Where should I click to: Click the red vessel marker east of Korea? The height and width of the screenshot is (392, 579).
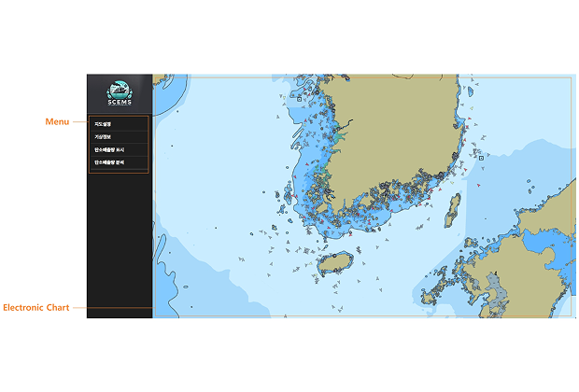pos(478,186)
